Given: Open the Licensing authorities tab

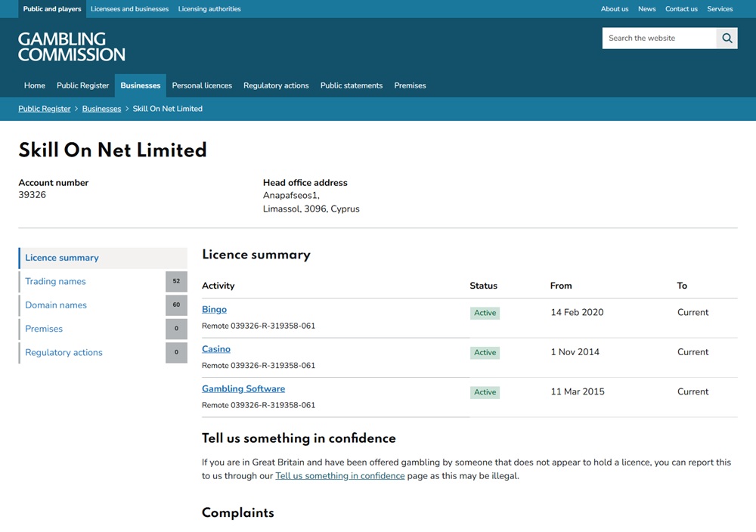Looking at the screenshot, I should pos(209,8).
